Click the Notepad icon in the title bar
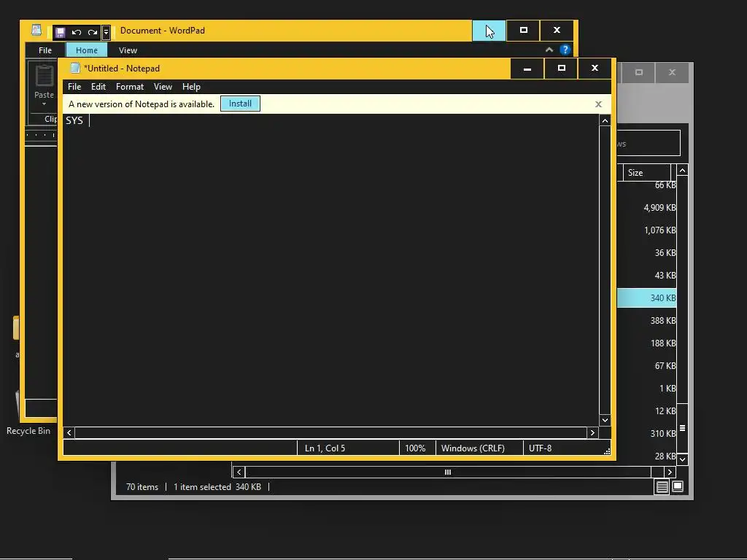 (75, 68)
